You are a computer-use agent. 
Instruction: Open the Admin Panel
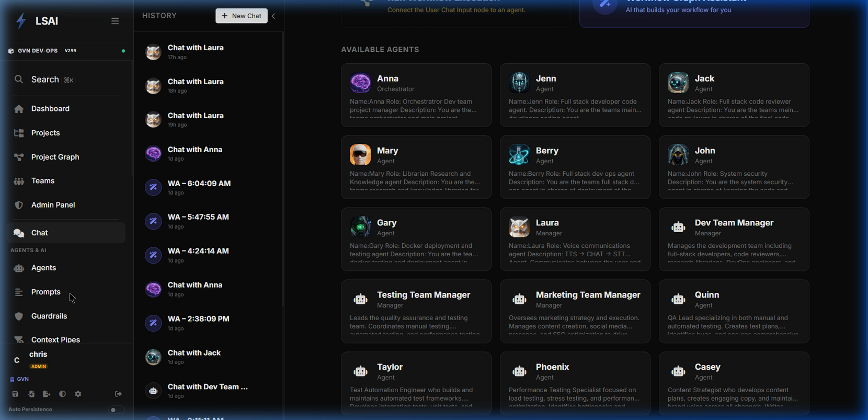[66, 205]
